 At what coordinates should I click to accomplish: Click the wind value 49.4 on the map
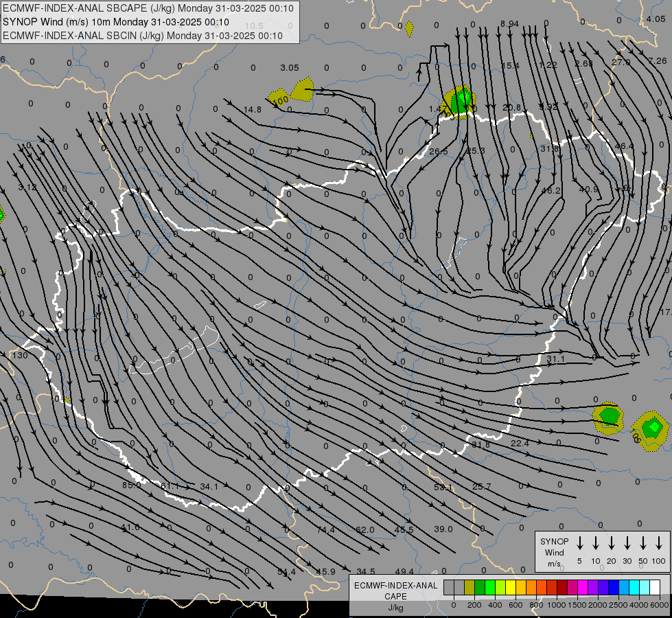tap(404, 572)
